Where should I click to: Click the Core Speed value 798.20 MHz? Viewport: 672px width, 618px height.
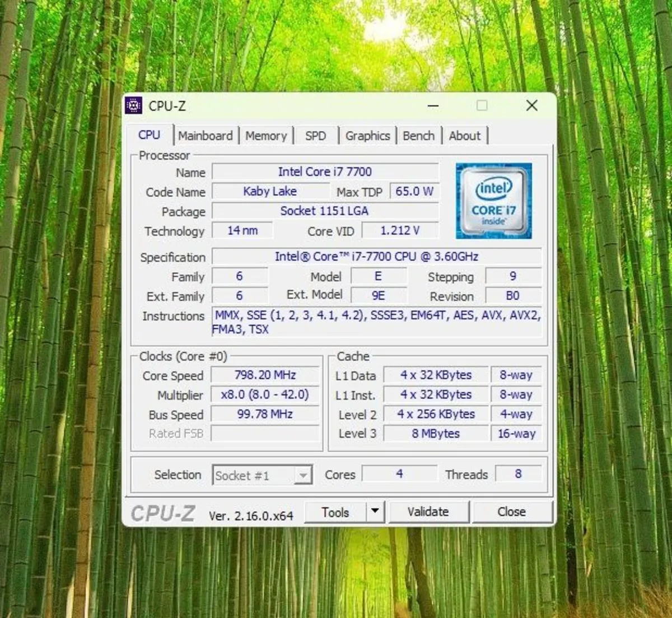(x=265, y=375)
